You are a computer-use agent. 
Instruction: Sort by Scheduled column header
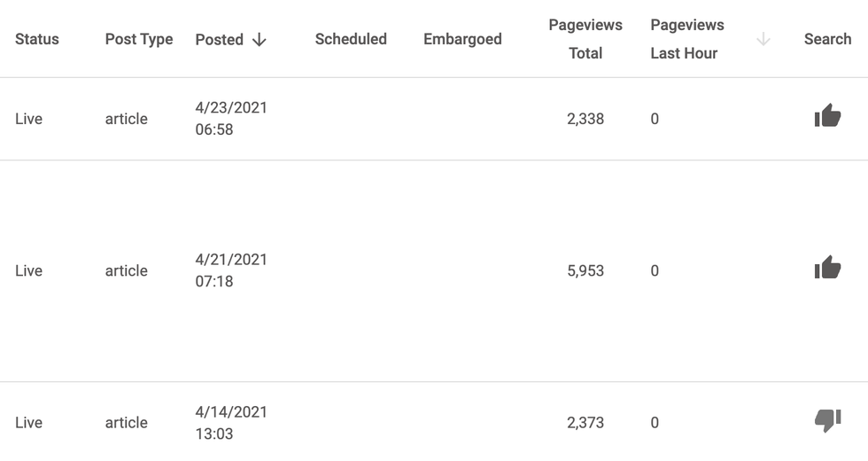click(351, 39)
